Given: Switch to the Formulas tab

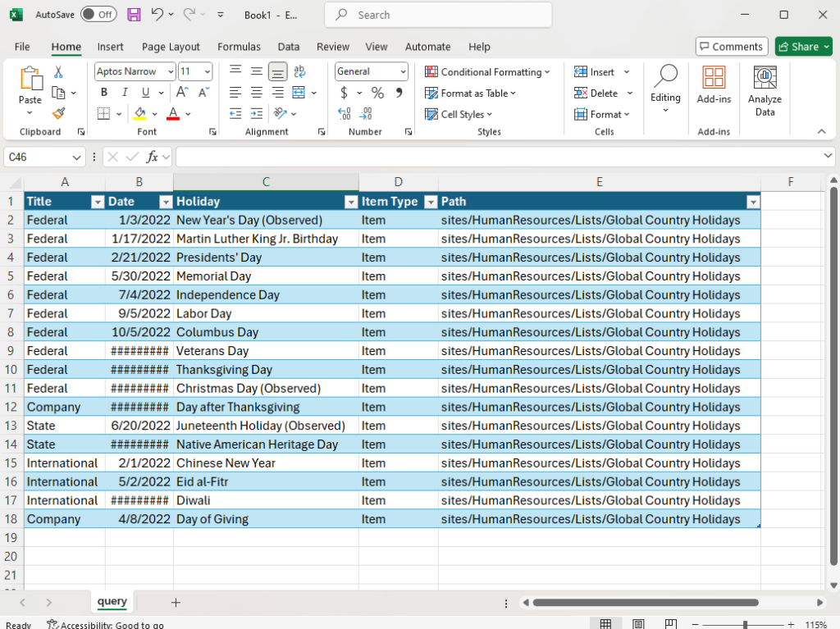Looking at the screenshot, I should click(239, 47).
